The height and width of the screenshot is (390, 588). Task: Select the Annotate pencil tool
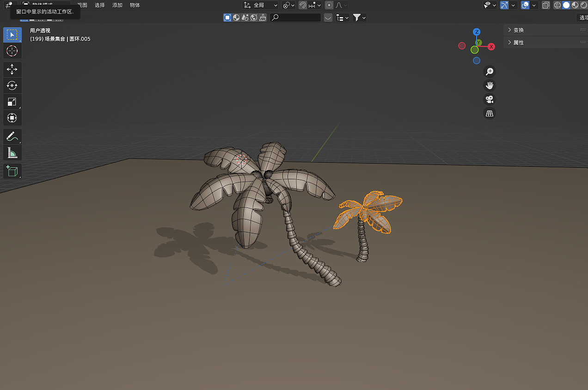(x=12, y=136)
